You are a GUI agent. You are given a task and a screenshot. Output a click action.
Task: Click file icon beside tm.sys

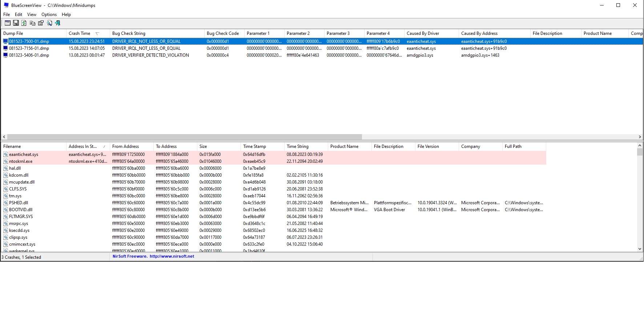click(x=5, y=196)
